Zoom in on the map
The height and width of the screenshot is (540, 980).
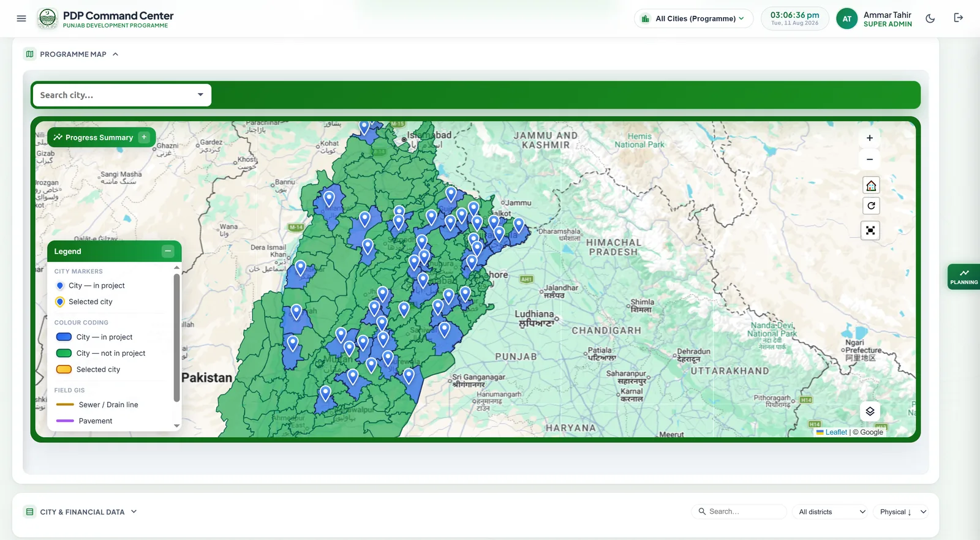click(x=869, y=138)
